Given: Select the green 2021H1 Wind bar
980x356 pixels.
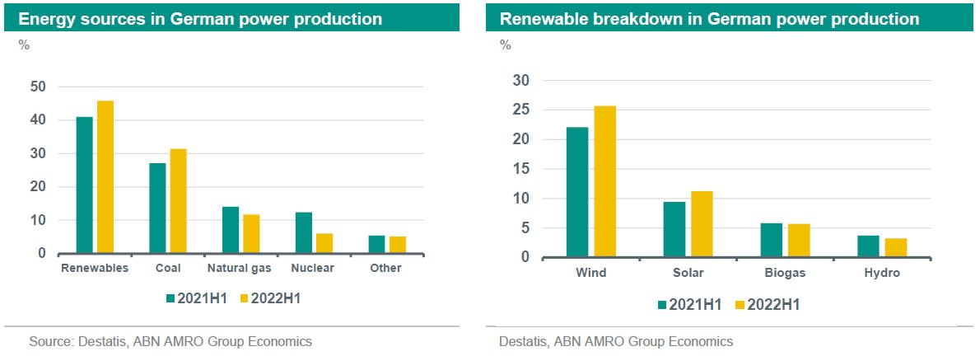Looking at the screenshot, I should (x=577, y=192).
